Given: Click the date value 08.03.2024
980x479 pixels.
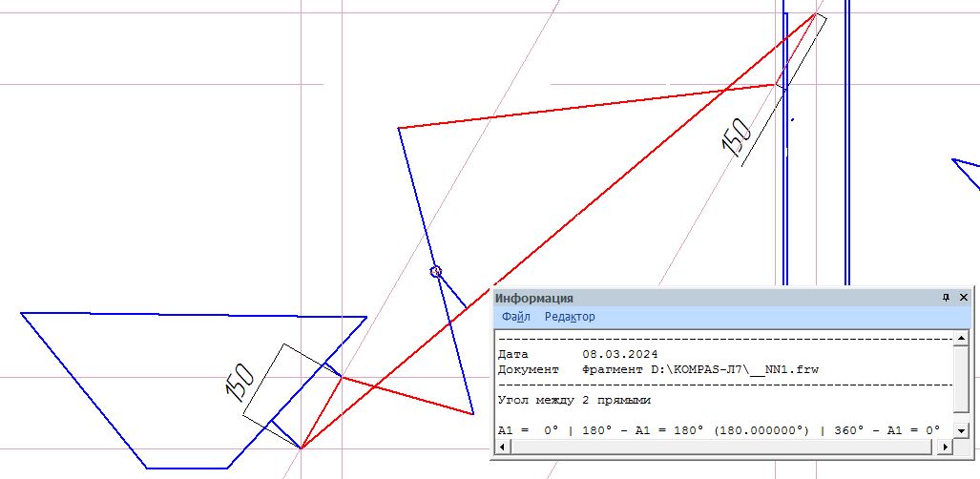Looking at the screenshot, I should pos(620,355).
